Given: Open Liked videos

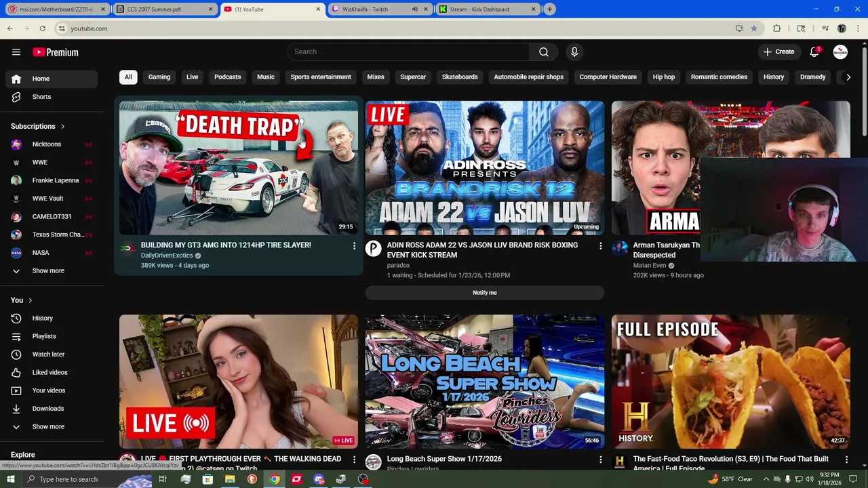Looking at the screenshot, I should point(52,373).
